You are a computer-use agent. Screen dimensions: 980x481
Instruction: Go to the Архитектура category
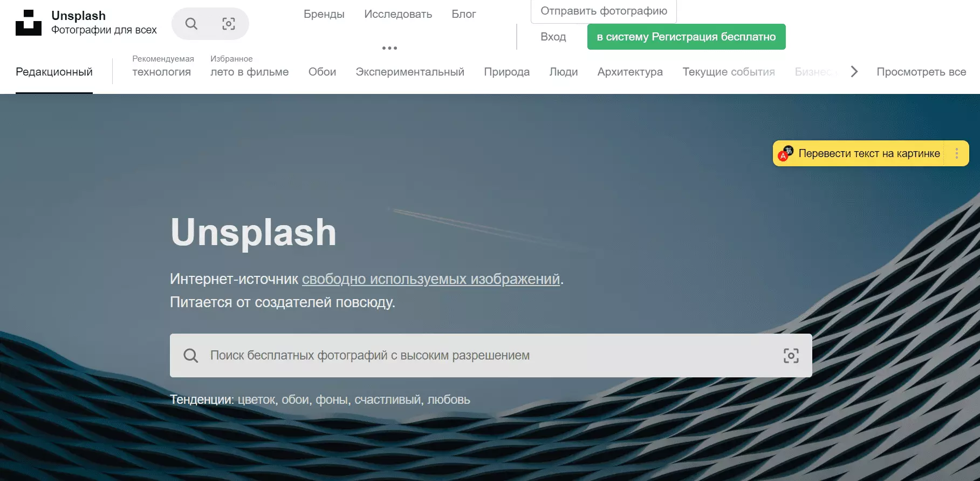(x=630, y=72)
